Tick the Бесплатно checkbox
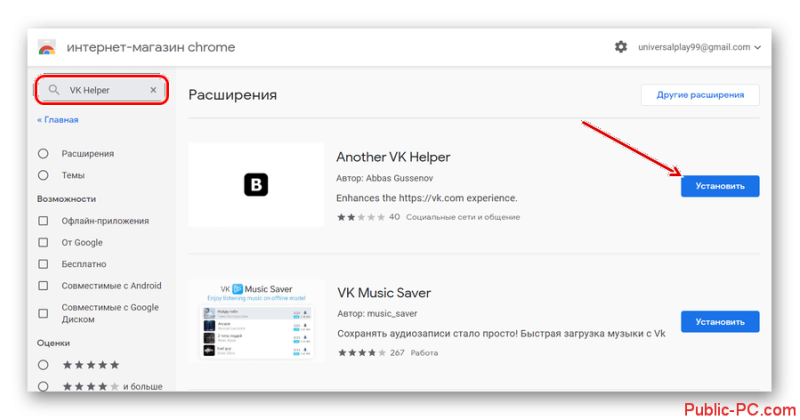 tap(43, 264)
